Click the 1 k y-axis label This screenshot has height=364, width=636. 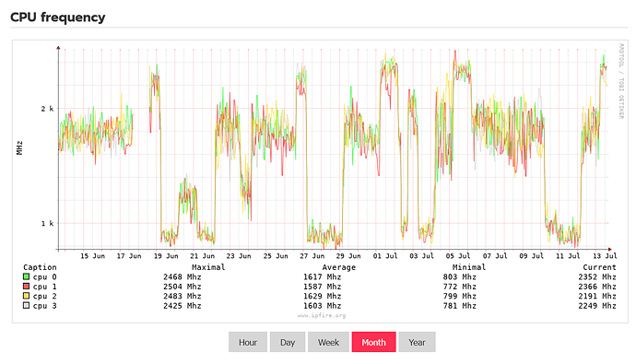tap(47, 223)
